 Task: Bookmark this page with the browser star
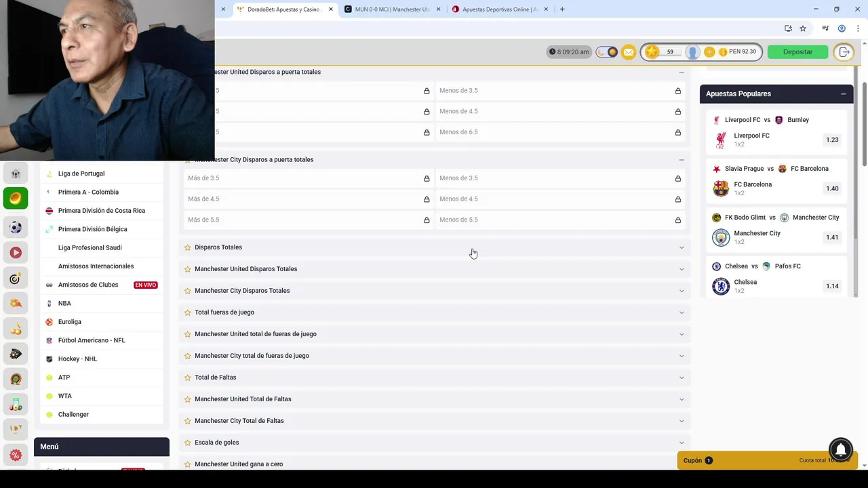[x=803, y=28]
